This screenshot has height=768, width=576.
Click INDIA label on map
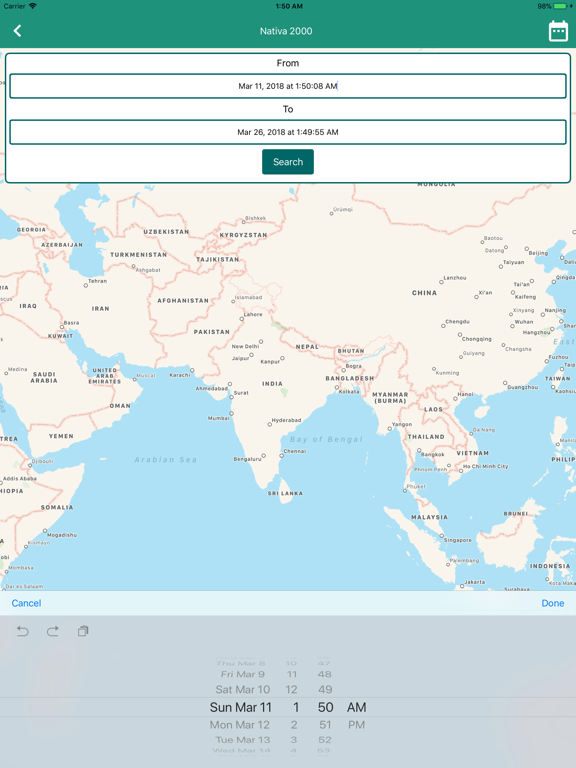pyautogui.click(x=272, y=384)
